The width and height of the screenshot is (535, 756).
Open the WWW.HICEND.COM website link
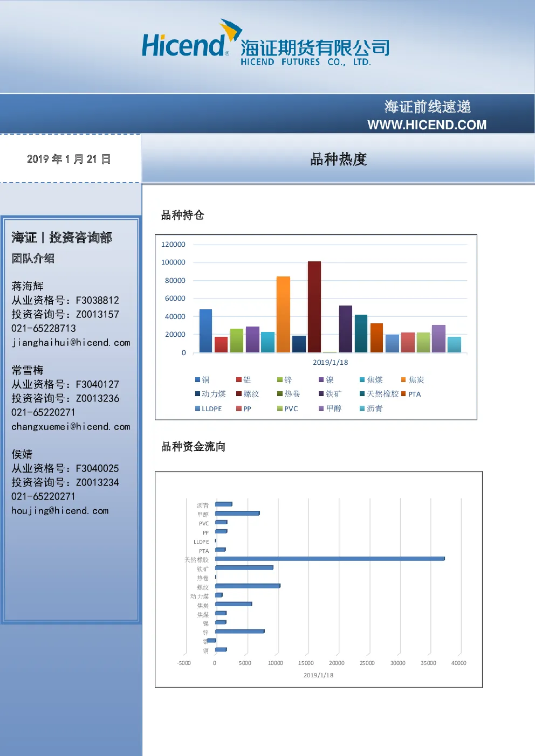427,125
